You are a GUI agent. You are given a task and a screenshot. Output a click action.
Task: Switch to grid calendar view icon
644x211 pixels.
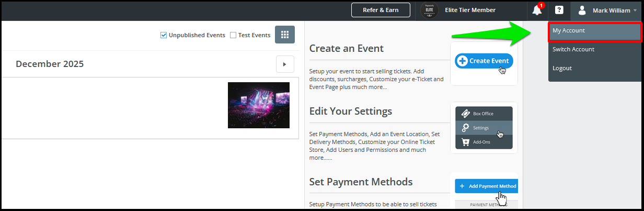pyautogui.click(x=285, y=35)
